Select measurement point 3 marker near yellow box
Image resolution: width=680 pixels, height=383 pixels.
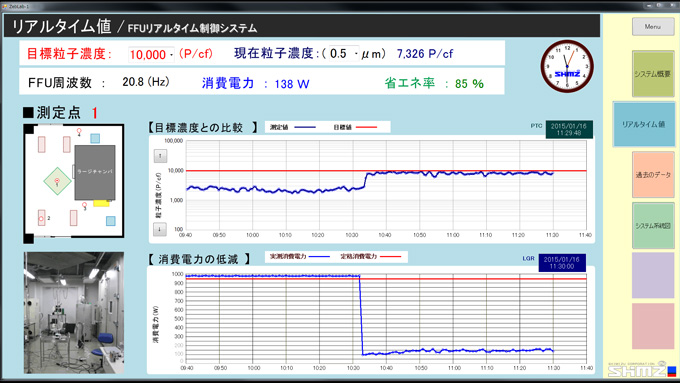click(x=85, y=205)
